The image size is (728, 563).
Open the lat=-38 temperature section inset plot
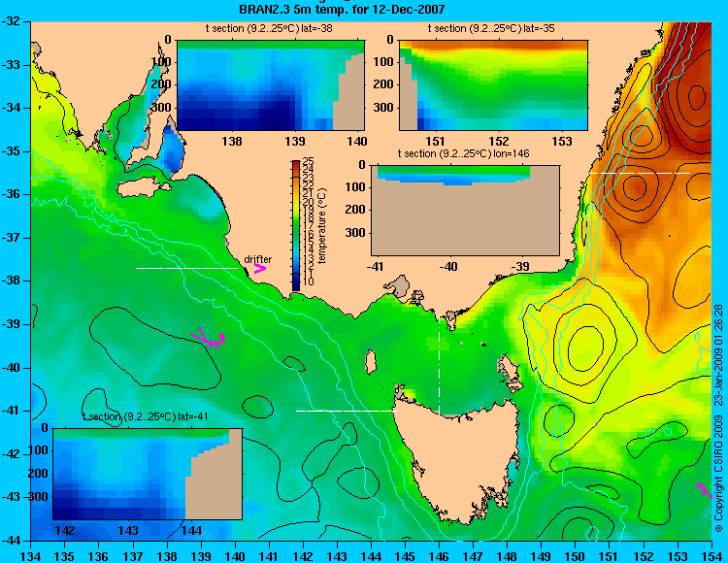point(271,85)
